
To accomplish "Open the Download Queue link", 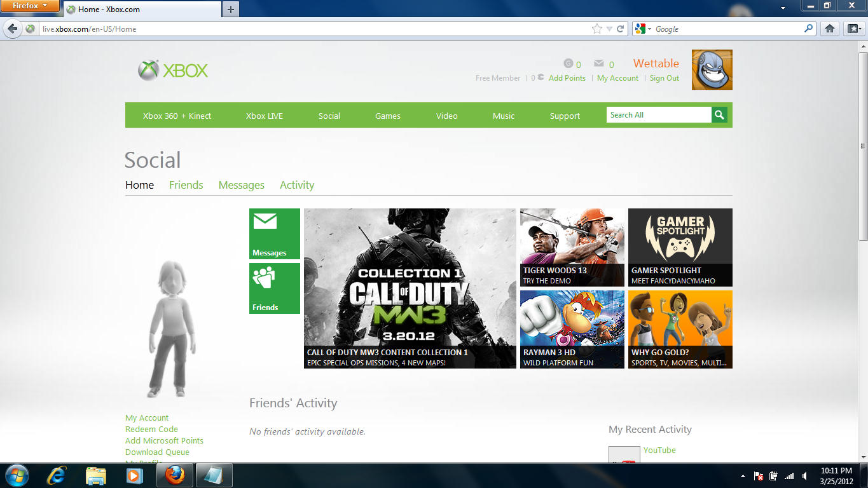I will pos(157,452).
